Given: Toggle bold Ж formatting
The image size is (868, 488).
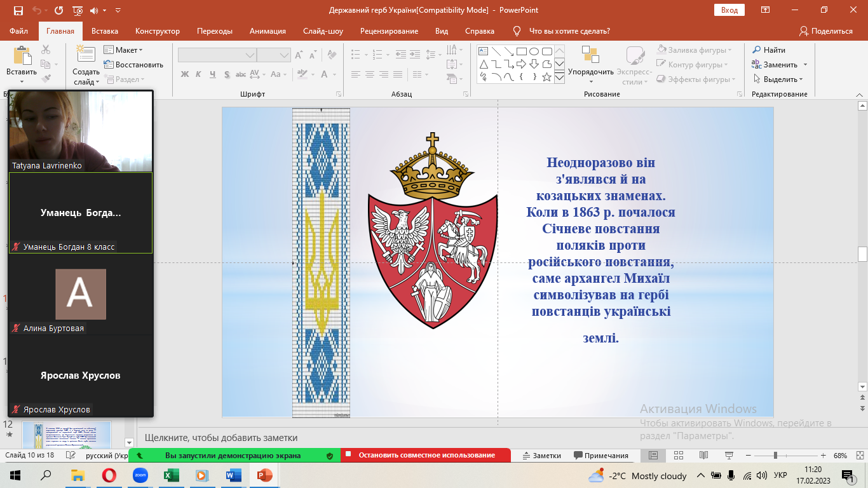Looking at the screenshot, I should [185, 74].
